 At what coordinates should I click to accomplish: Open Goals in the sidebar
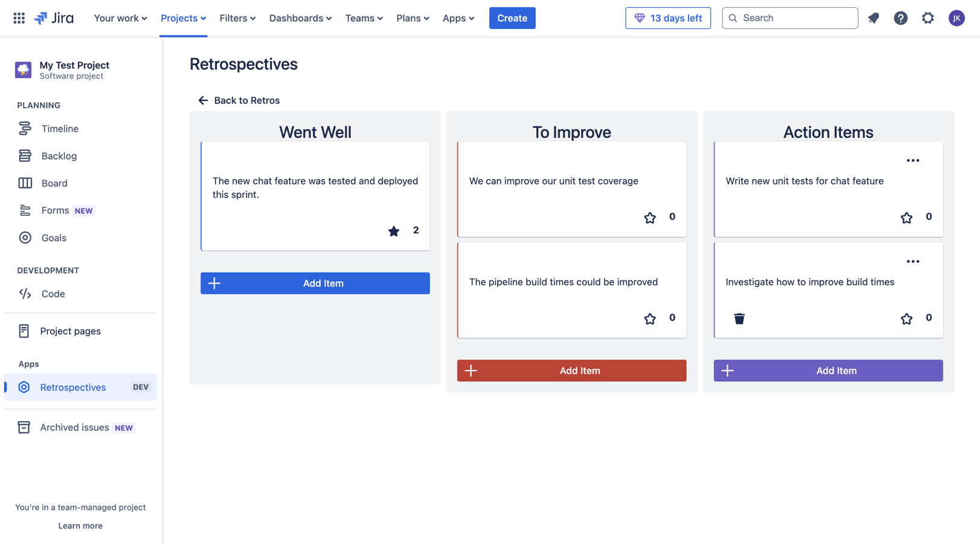pyautogui.click(x=80, y=238)
